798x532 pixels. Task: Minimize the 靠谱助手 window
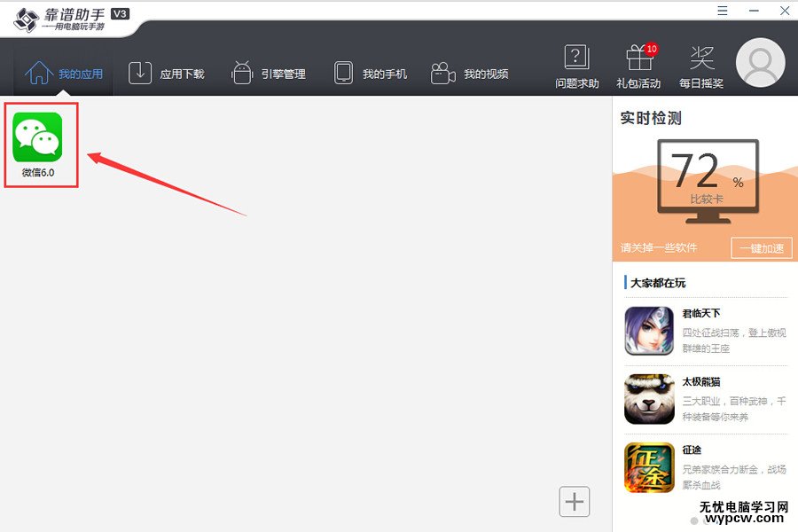coord(754,11)
